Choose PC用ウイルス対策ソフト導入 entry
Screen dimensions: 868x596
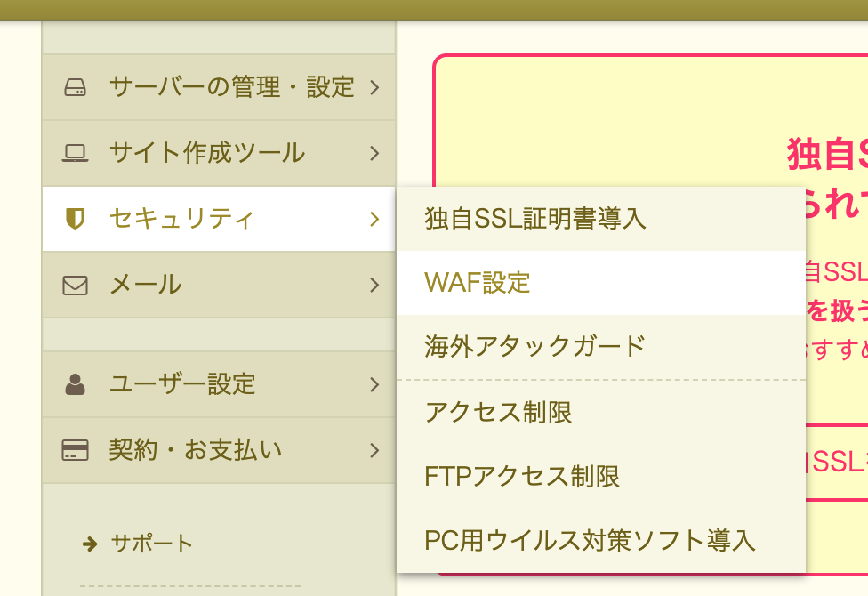coord(591,540)
